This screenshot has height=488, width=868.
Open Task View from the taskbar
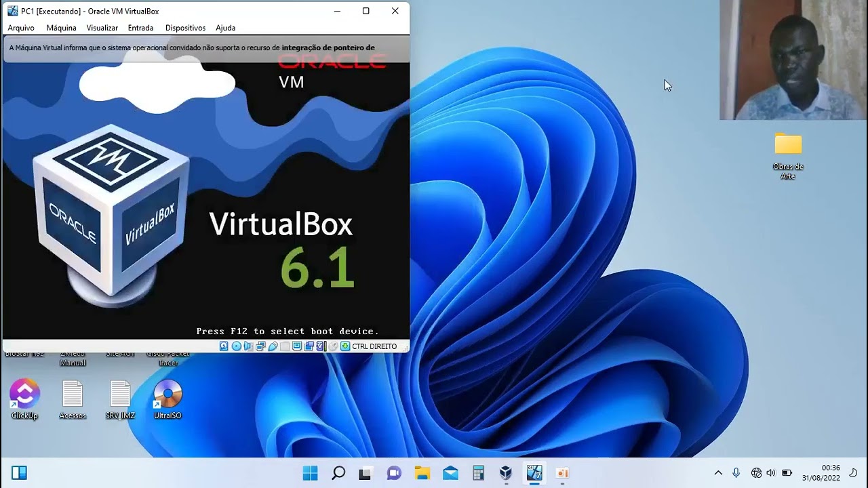click(x=366, y=472)
